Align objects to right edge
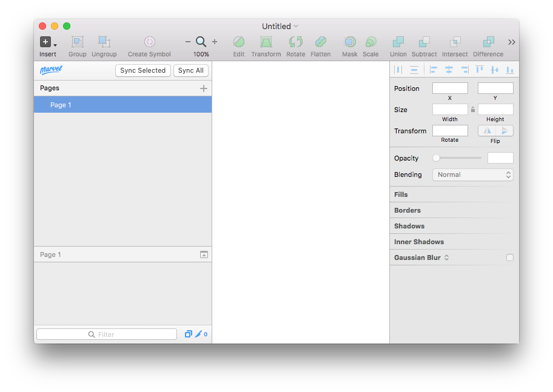Viewport: 553px width, 392px height. pyautogui.click(x=464, y=70)
